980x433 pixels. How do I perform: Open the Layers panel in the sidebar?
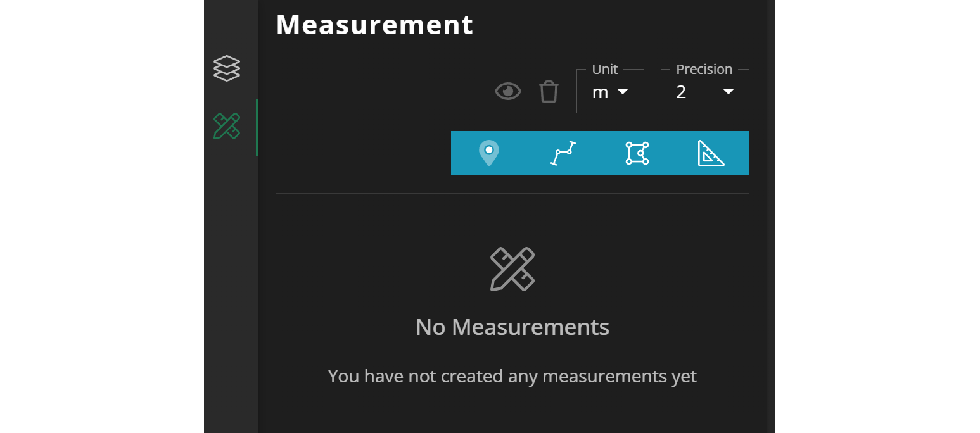tap(227, 68)
